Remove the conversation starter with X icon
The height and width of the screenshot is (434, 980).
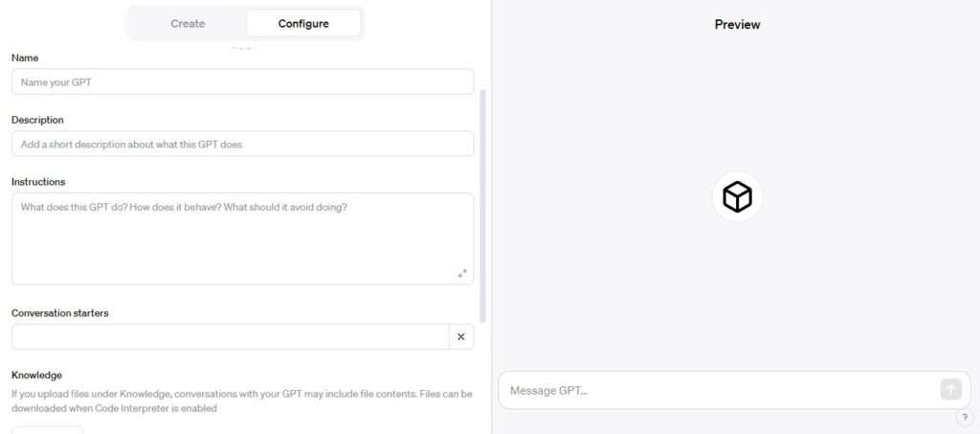pyautogui.click(x=461, y=336)
